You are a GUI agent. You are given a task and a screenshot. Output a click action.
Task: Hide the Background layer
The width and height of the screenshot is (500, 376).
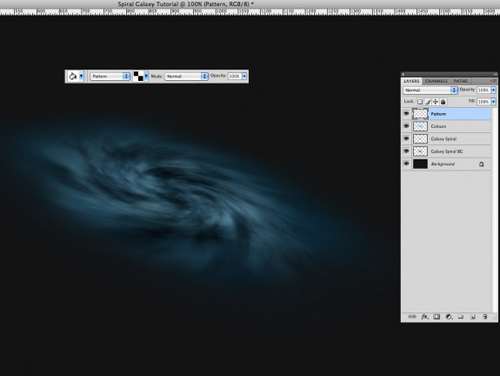406,164
